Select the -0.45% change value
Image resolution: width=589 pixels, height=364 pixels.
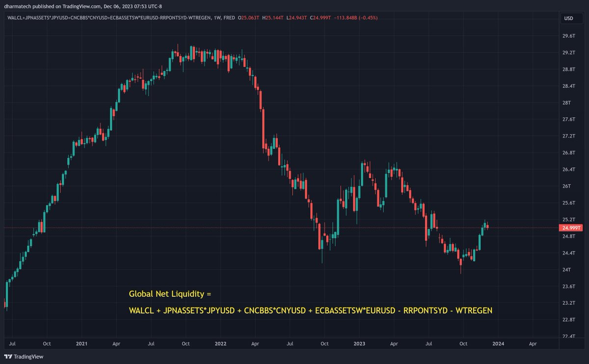[x=368, y=18]
